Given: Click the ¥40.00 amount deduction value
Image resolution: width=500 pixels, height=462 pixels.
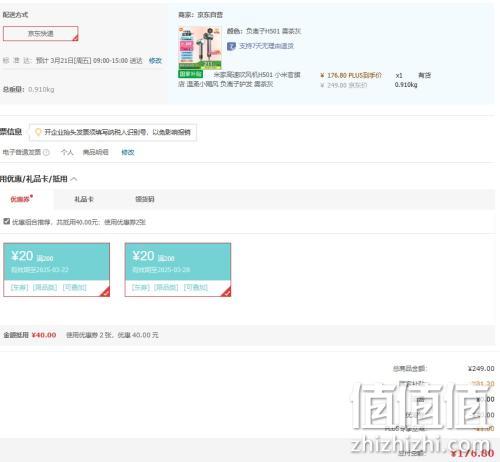Looking at the screenshot, I should [x=44, y=335].
